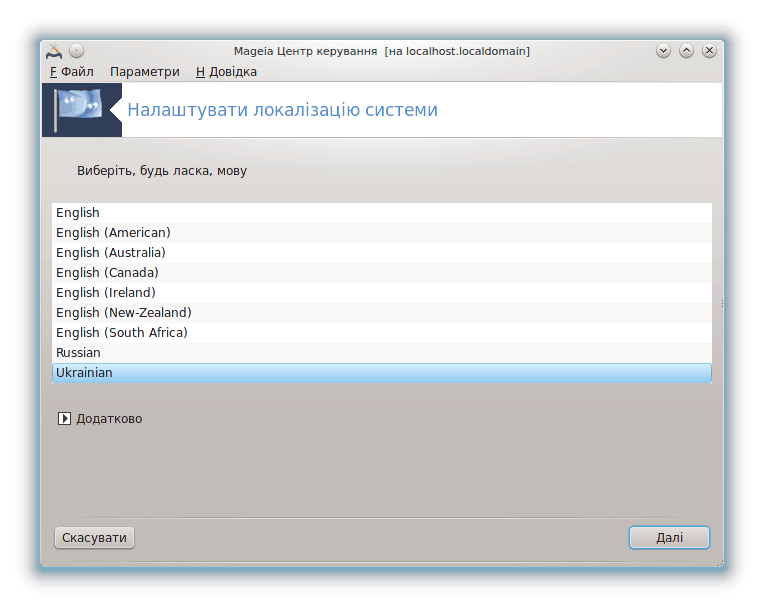Select English (Canada) language entry
This screenshot has width=764, height=607.
tap(382, 273)
